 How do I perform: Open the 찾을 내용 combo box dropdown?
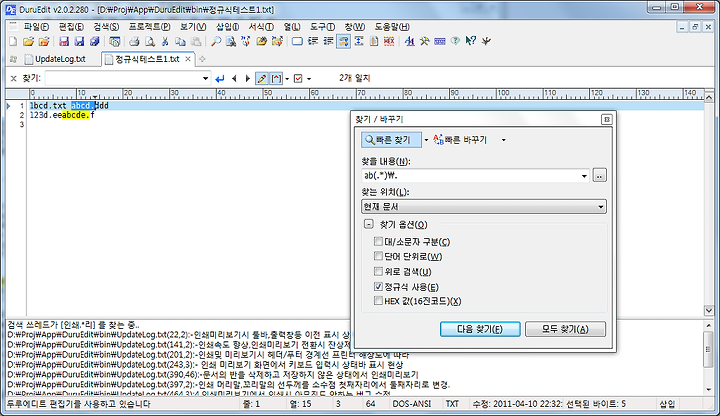[x=584, y=175]
